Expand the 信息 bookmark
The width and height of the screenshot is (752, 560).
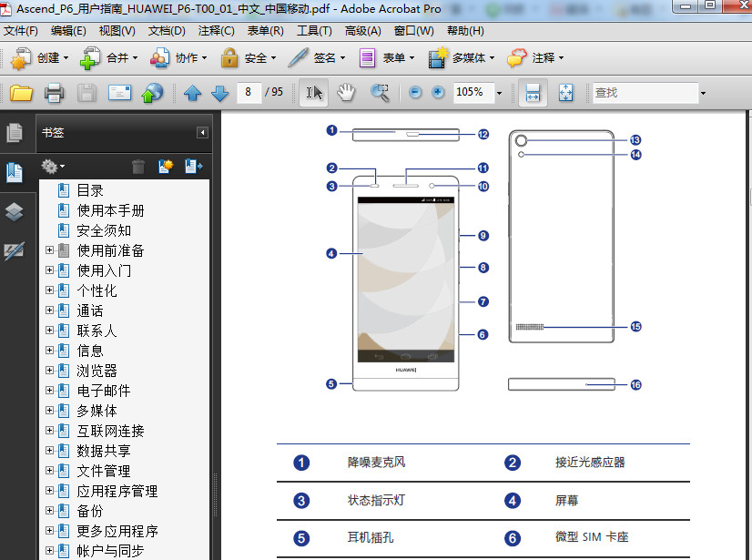click(x=49, y=351)
